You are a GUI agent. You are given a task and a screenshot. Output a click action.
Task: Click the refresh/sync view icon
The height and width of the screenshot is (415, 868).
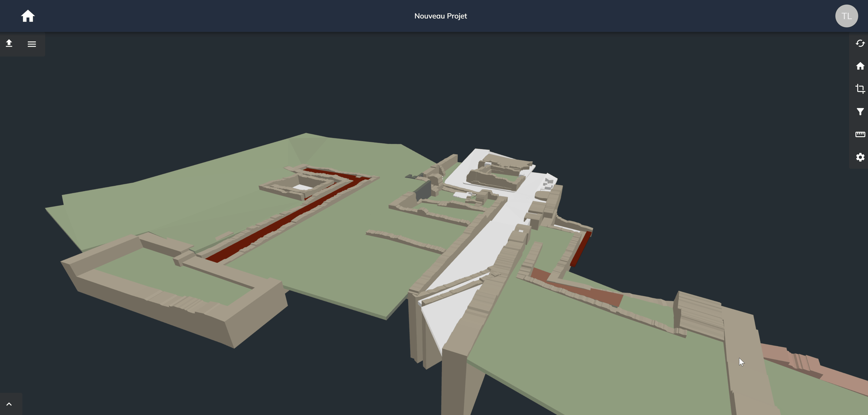[x=860, y=44]
